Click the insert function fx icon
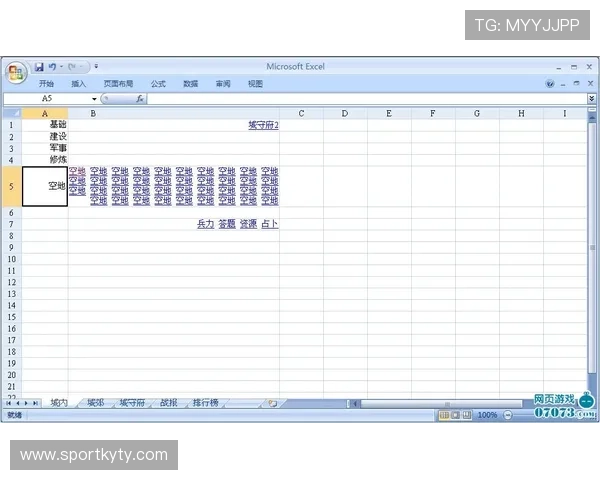The width and height of the screenshot is (600, 480). 140,99
